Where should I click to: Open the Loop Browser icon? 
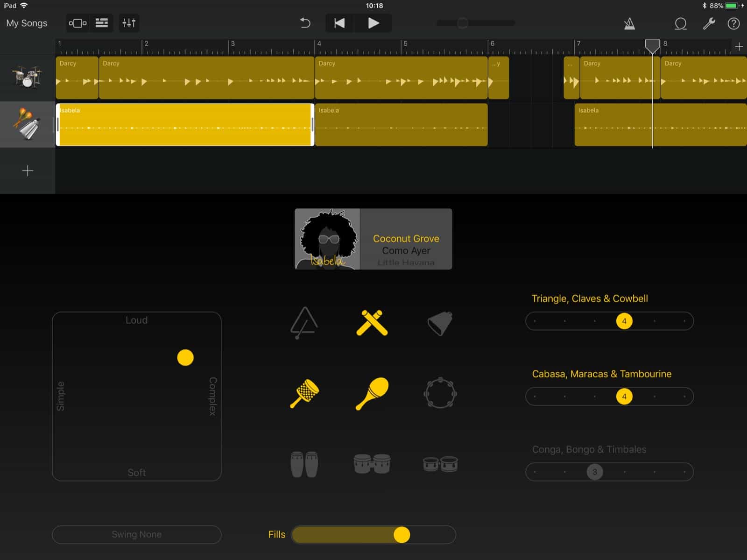681,23
